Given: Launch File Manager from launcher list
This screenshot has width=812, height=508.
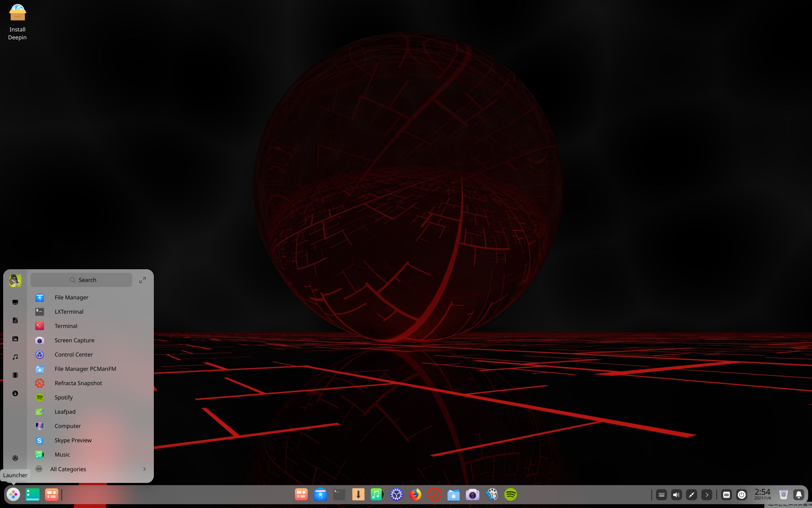Looking at the screenshot, I should (90, 297).
